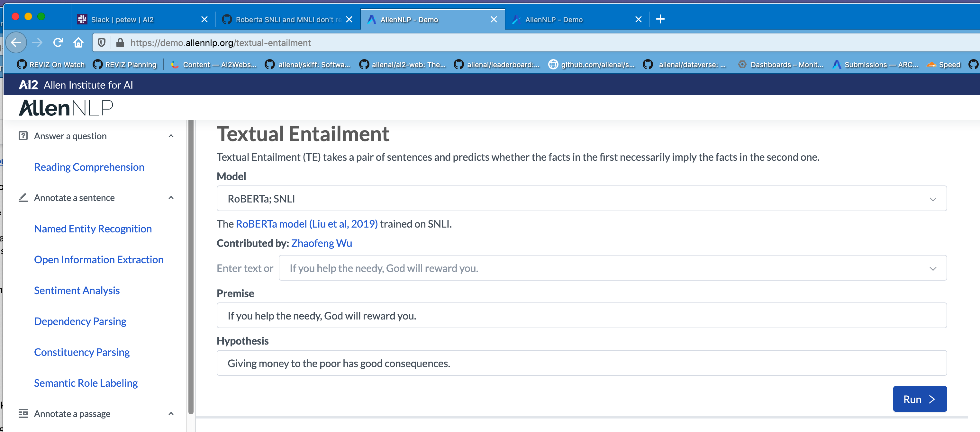This screenshot has width=980, height=432.
Task: Collapse the Annotate a passage section
Action: (171, 414)
